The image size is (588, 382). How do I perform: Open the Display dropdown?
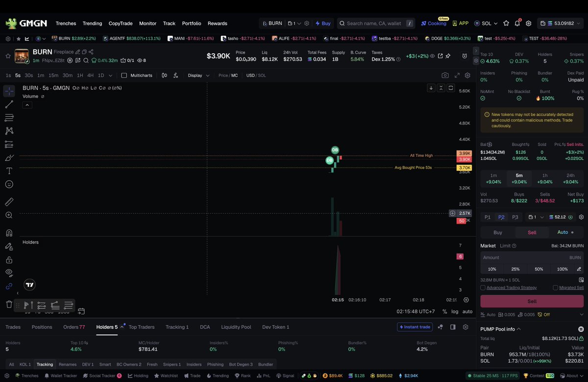(x=198, y=76)
